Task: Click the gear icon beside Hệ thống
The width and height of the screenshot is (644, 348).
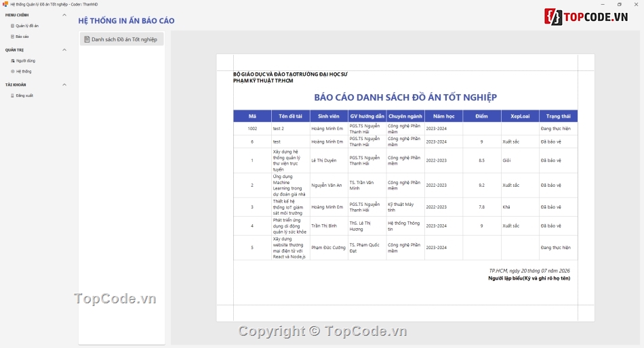Action: click(x=13, y=71)
